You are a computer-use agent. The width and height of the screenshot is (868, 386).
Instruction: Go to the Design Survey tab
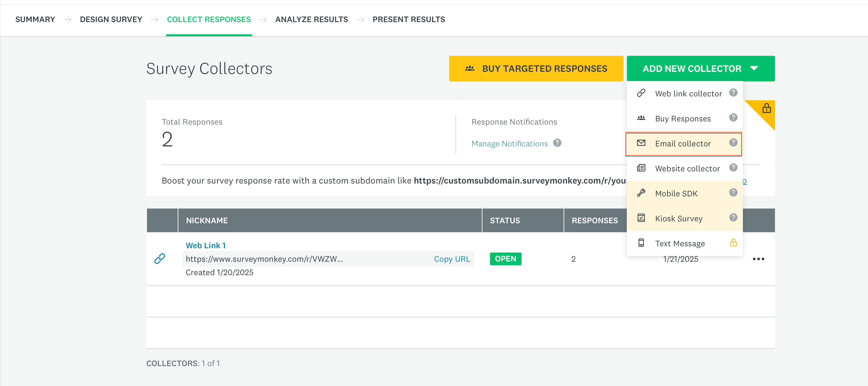pyautogui.click(x=111, y=20)
